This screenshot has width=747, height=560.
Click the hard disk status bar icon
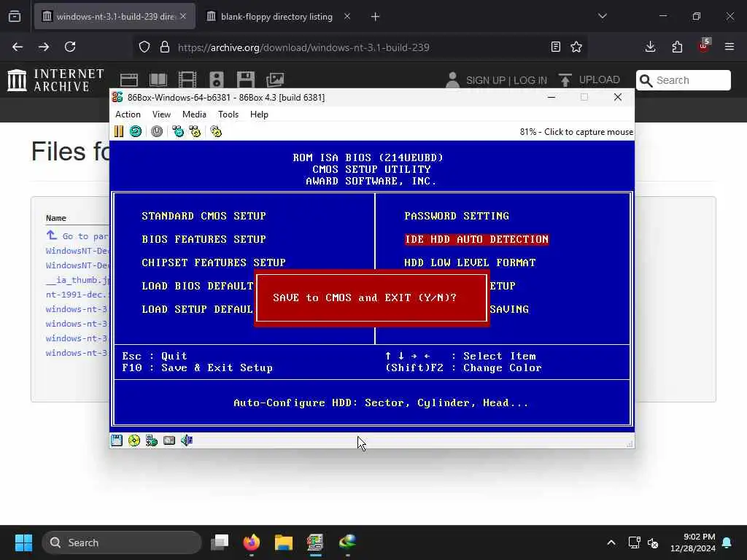[x=169, y=440]
